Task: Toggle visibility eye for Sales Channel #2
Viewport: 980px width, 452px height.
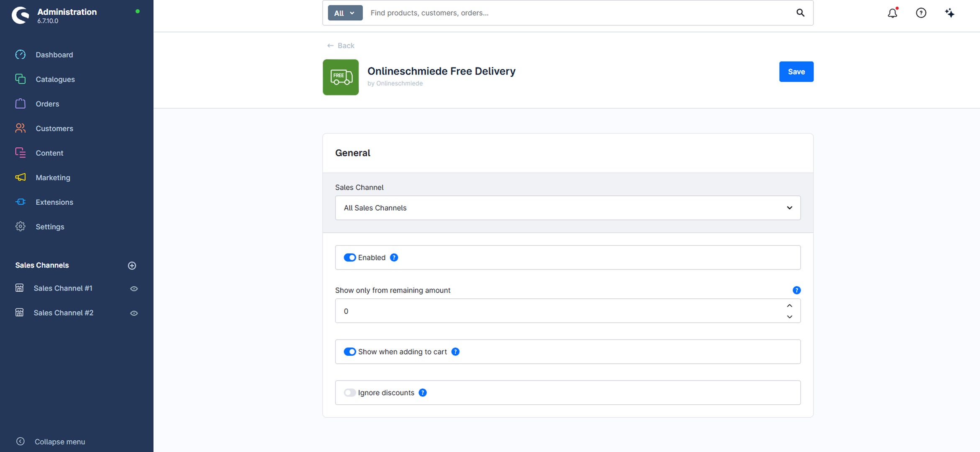Action: 134,313
